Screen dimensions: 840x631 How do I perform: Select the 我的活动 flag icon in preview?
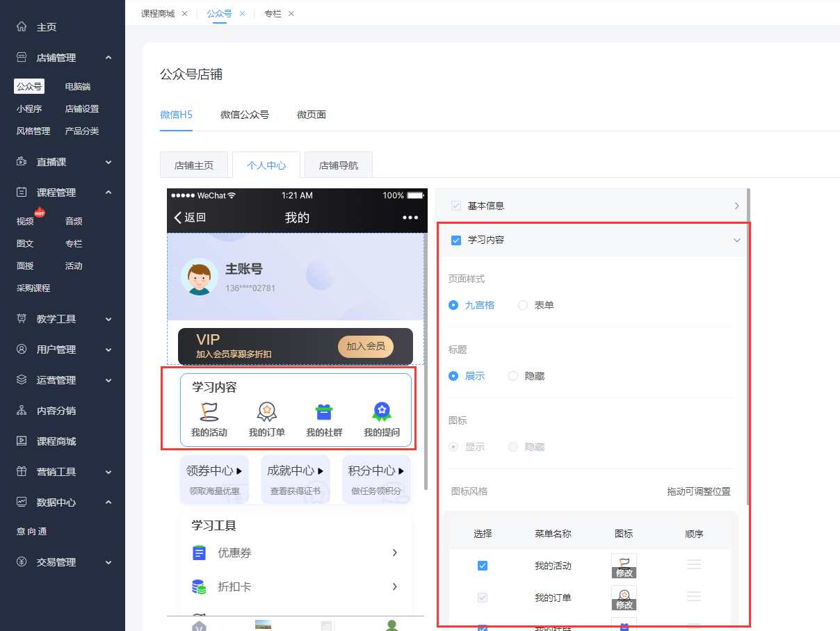209,411
